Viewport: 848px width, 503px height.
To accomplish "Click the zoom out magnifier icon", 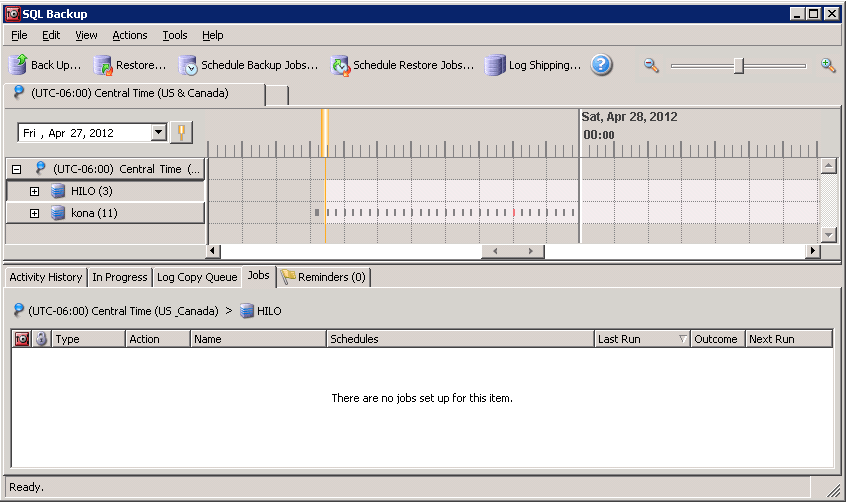I will coord(651,65).
